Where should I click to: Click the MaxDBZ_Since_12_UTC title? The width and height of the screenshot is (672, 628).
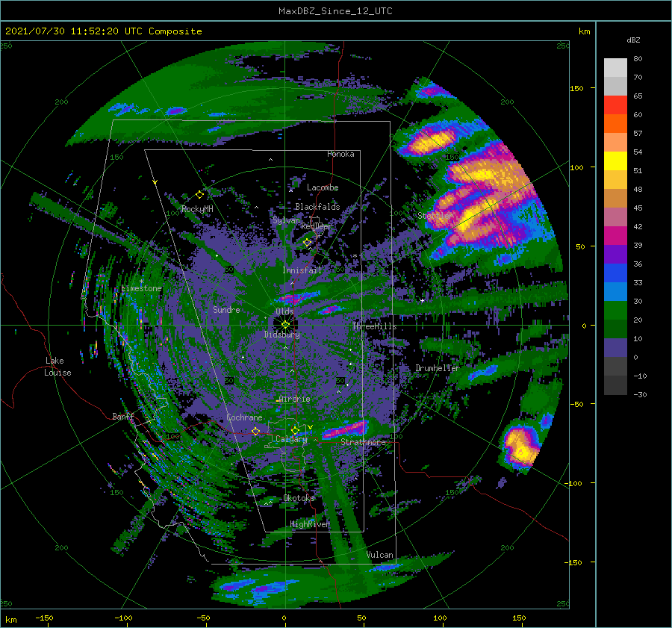point(335,11)
